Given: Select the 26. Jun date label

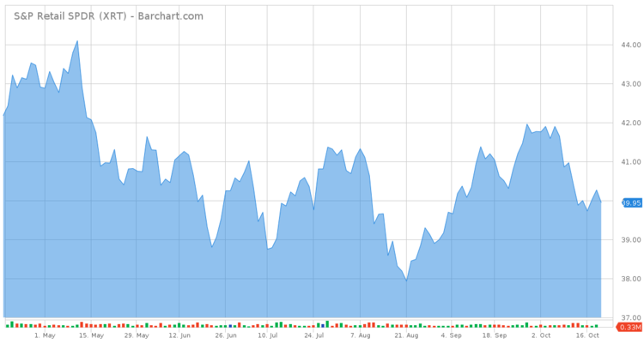Looking at the screenshot, I should 225,335.
